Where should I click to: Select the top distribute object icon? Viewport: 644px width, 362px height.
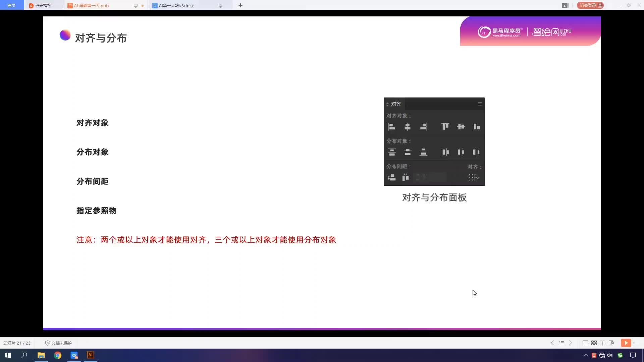point(391,152)
